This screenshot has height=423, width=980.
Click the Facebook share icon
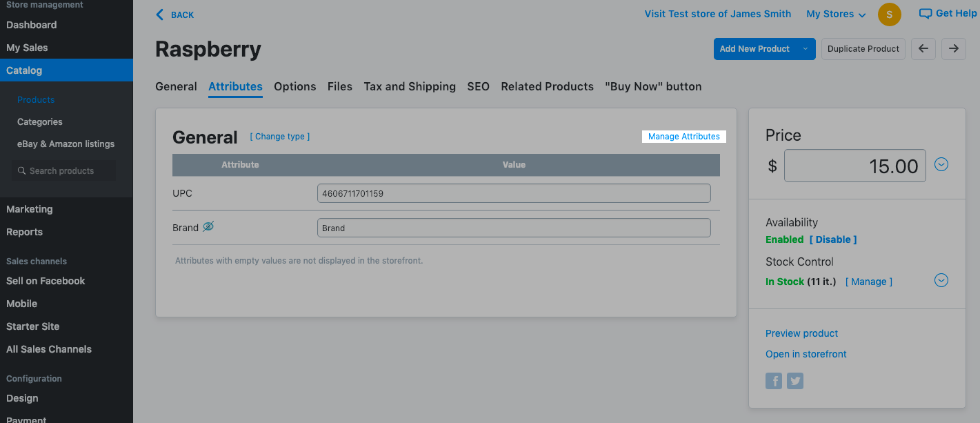point(774,381)
